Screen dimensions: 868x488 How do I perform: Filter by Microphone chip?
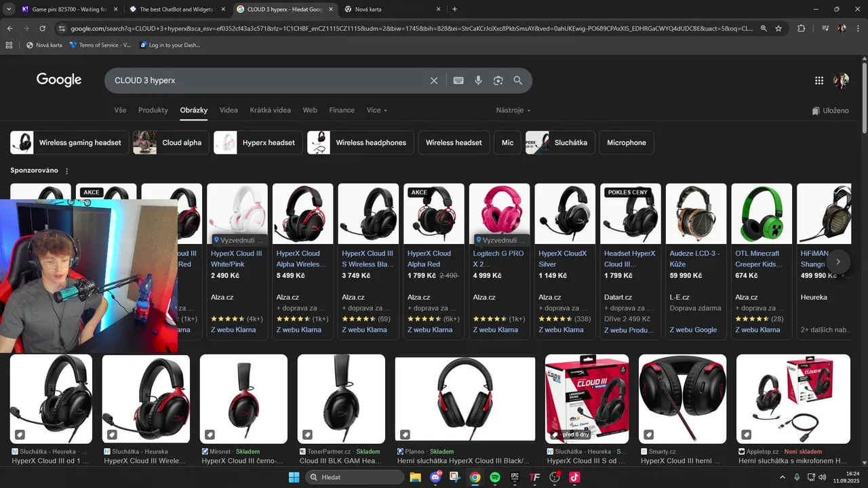pos(627,142)
